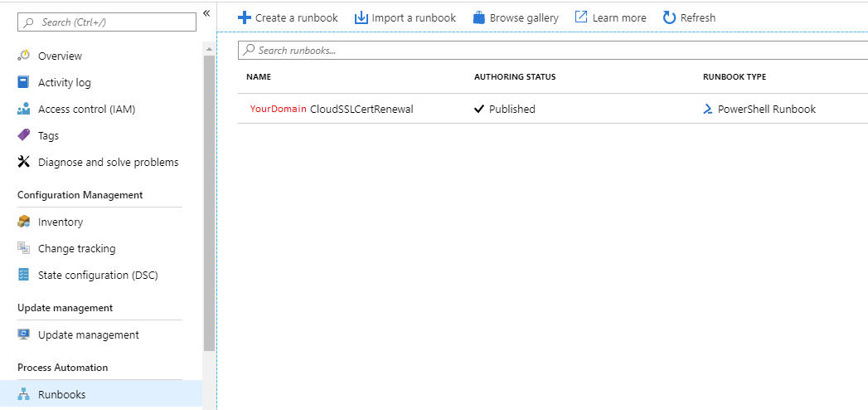
Task: Focus the sidebar Search (Ctrl+/) field
Action: coord(107,22)
